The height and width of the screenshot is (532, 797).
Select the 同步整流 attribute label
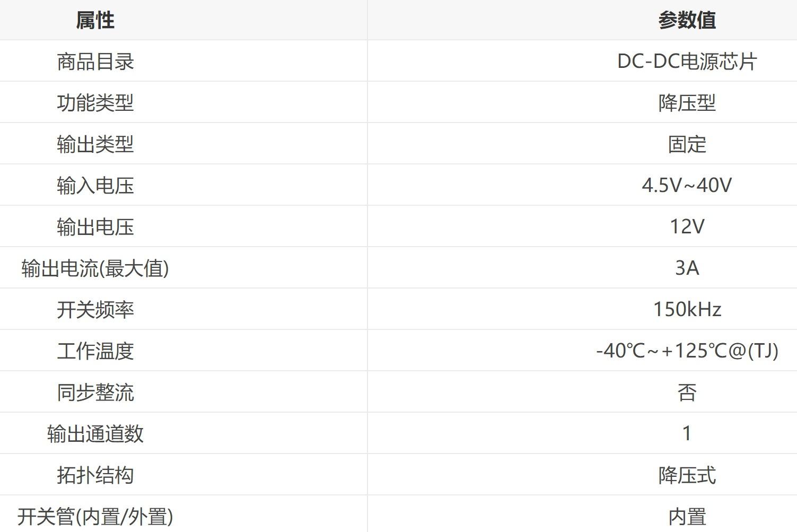tap(95, 393)
